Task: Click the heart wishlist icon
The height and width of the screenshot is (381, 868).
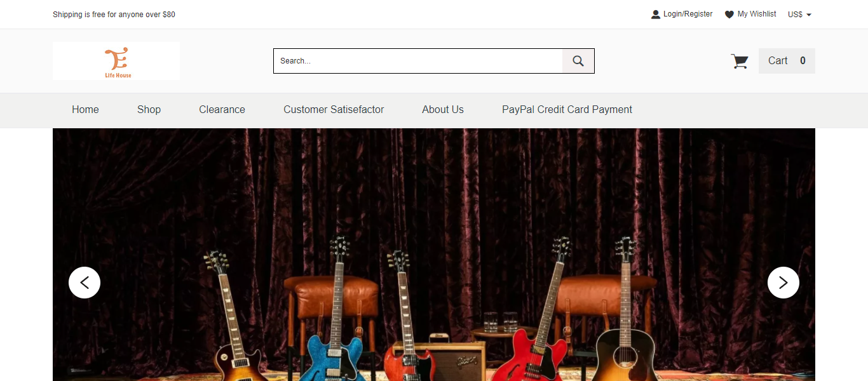Action: point(729,15)
